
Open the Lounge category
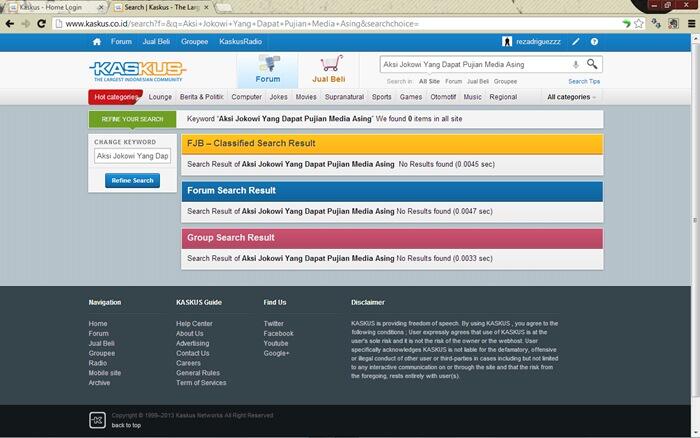tap(160, 97)
